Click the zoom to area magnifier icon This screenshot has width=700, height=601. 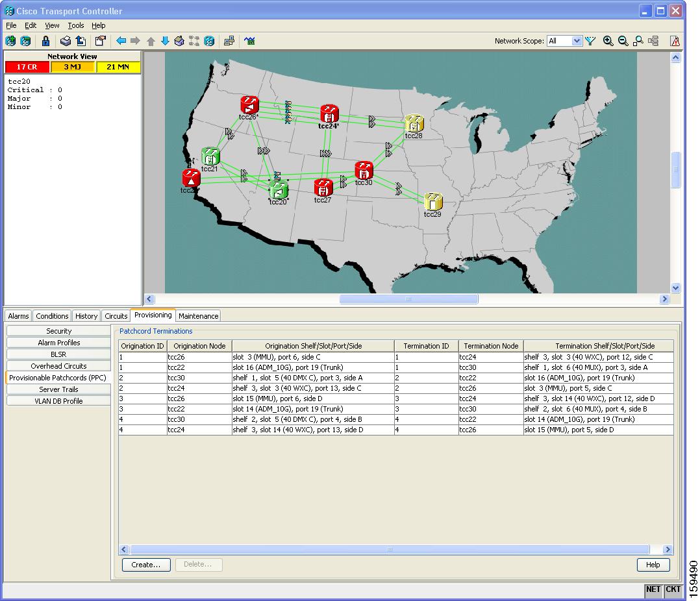[x=638, y=41]
